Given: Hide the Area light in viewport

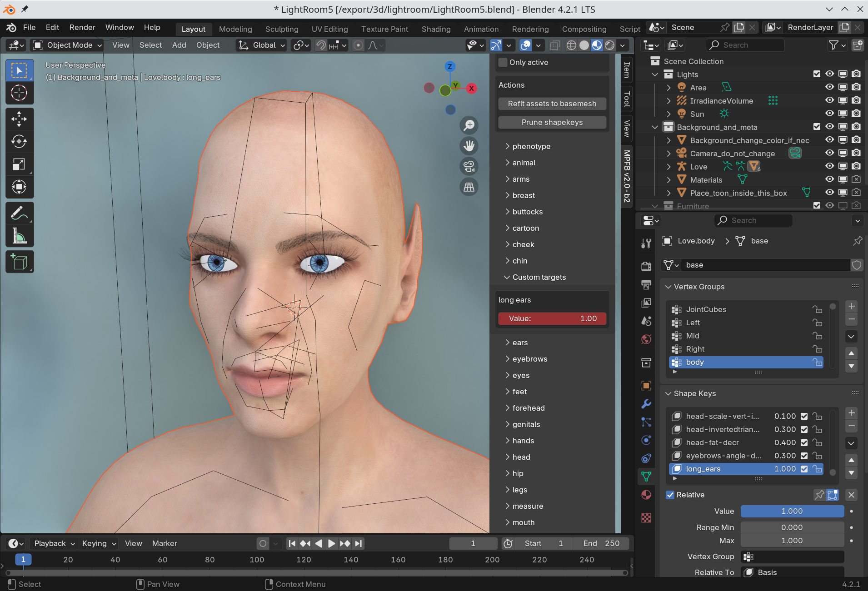Looking at the screenshot, I should [830, 87].
